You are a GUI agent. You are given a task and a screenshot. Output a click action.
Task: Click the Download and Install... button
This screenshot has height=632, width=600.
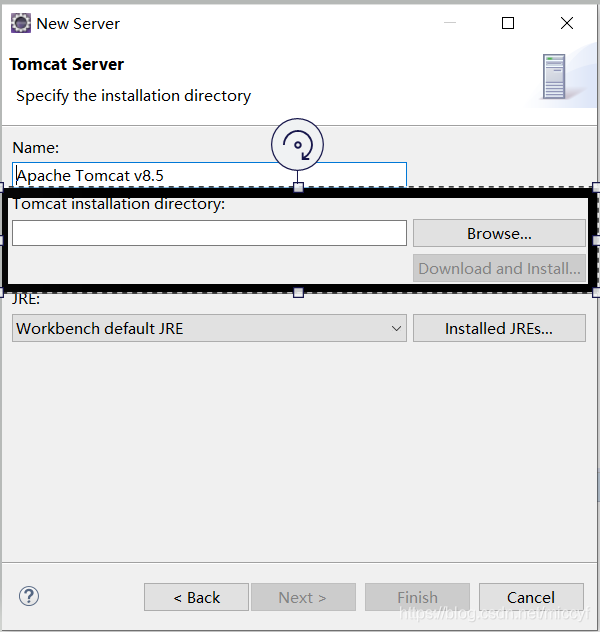[x=499, y=268]
